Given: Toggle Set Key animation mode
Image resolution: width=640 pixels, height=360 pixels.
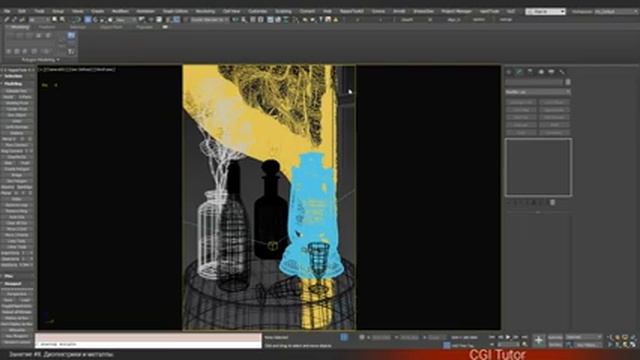Looking at the screenshot, I should [x=555, y=345].
